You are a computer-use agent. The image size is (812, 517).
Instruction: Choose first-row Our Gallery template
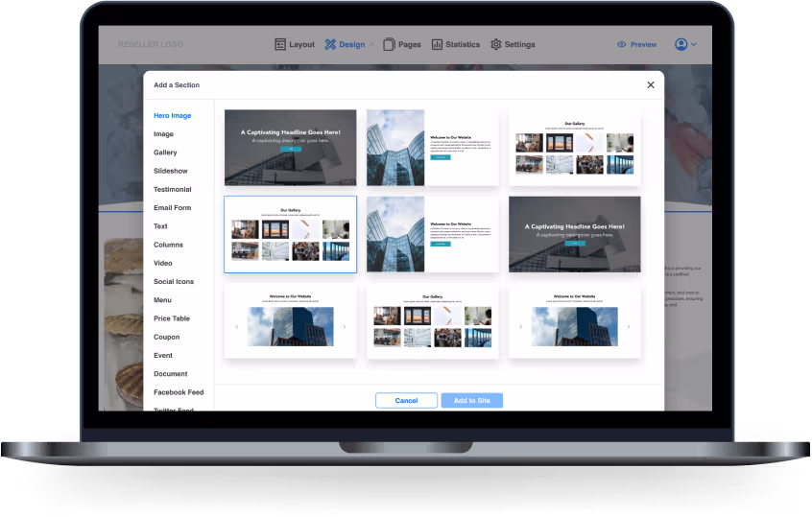[575, 148]
